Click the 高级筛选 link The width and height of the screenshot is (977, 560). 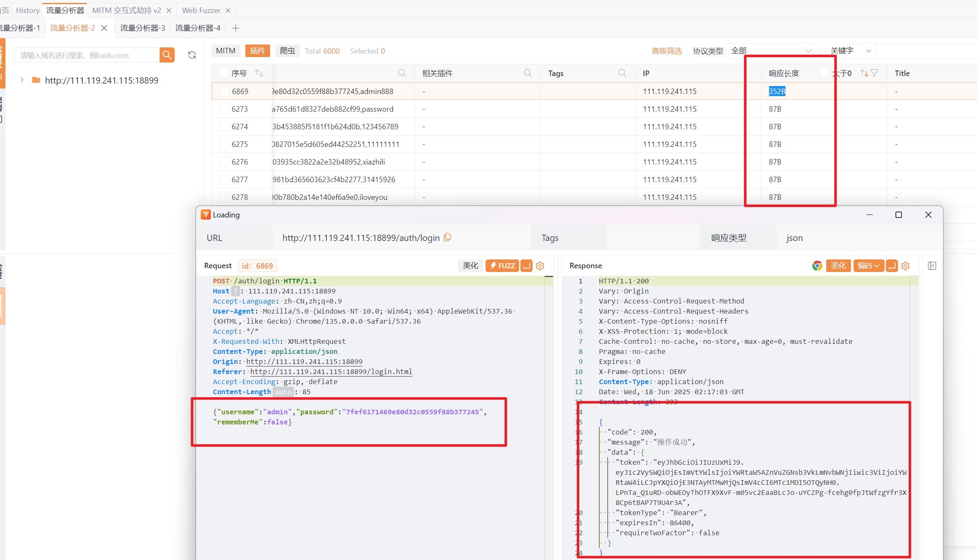667,51
